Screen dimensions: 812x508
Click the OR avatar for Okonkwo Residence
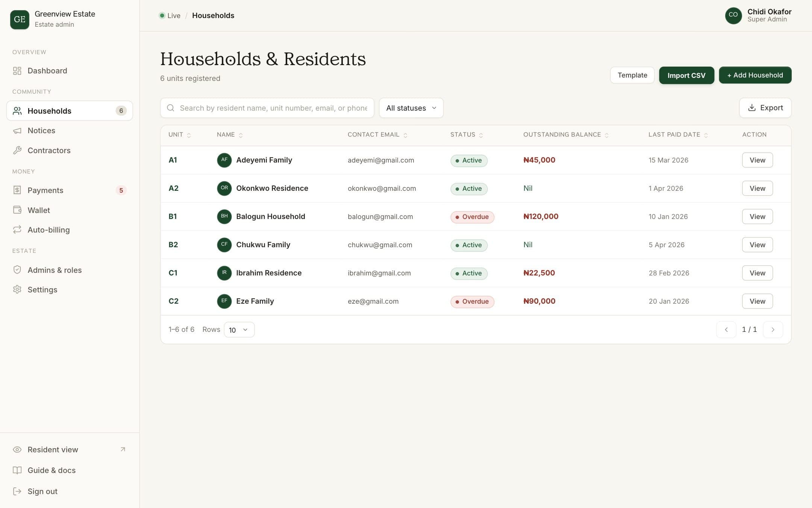pos(224,188)
